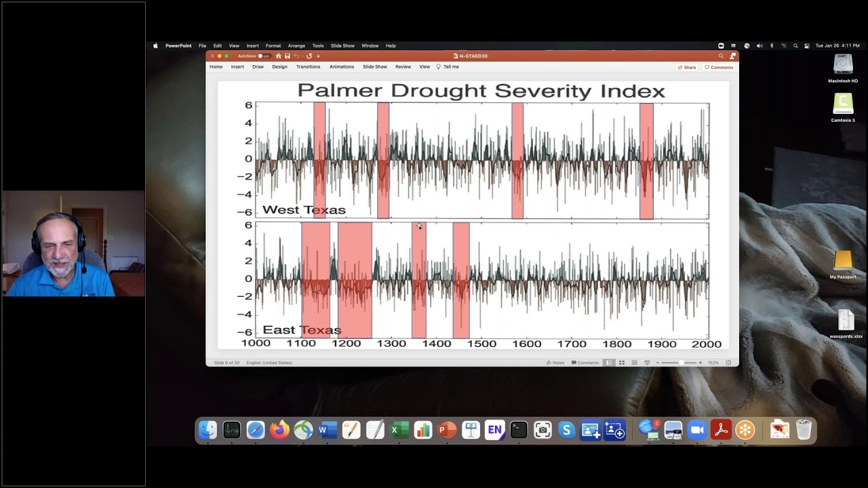Image resolution: width=868 pixels, height=488 pixels.
Task: Open the Design ribbon tab
Action: (279, 67)
